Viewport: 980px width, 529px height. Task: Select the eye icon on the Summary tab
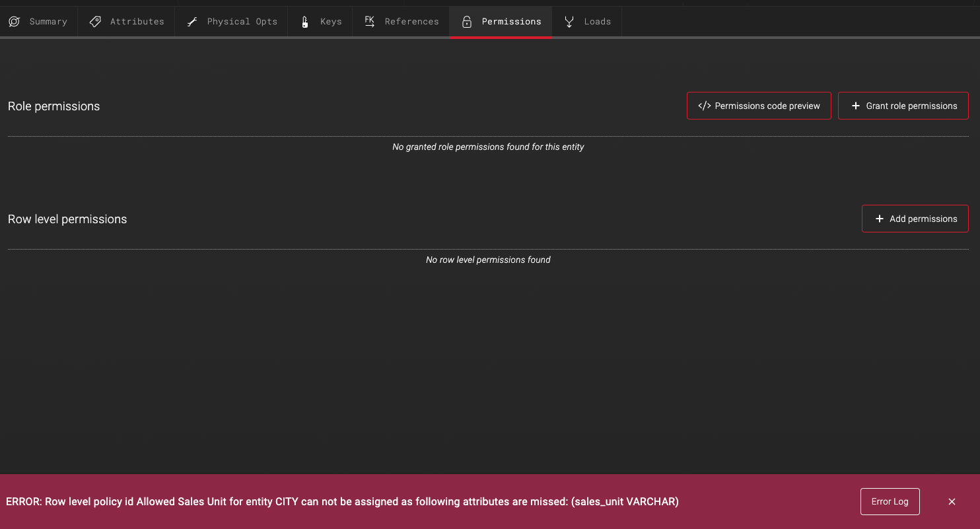[14, 21]
